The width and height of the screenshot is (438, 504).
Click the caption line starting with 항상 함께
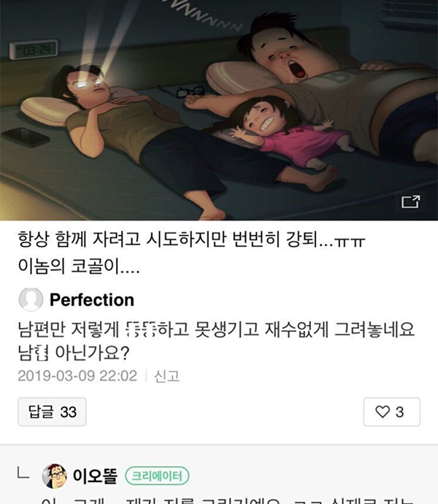(x=191, y=240)
